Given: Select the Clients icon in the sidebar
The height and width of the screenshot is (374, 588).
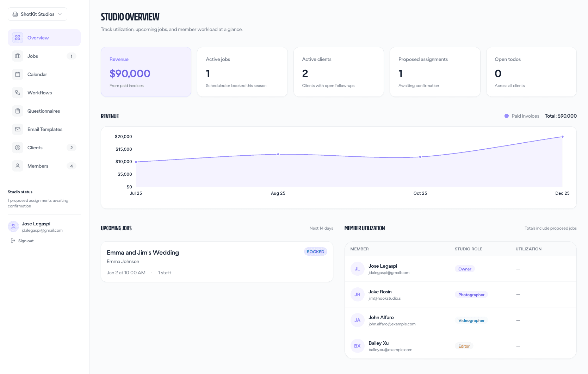Looking at the screenshot, I should (x=17, y=148).
